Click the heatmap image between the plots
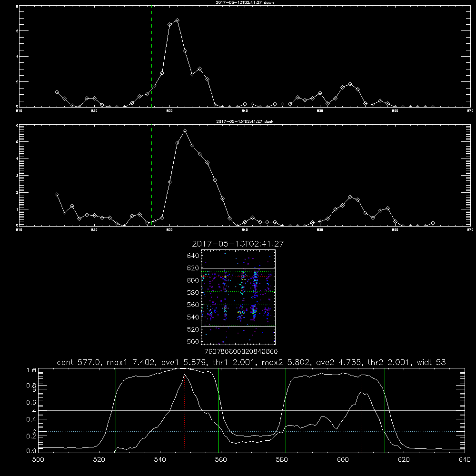This screenshot has width=476, height=476. [x=238, y=297]
